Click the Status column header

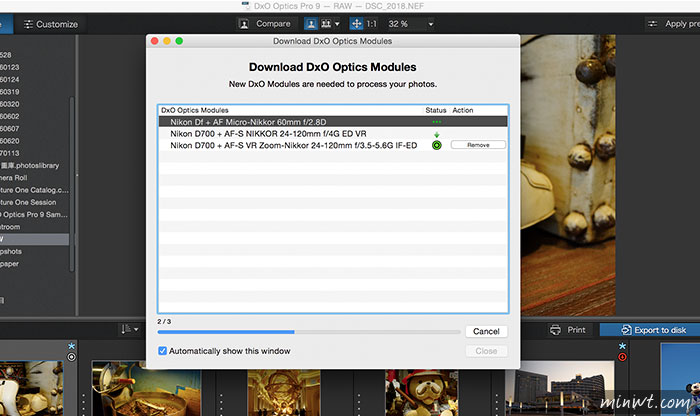click(x=436, y=110)
